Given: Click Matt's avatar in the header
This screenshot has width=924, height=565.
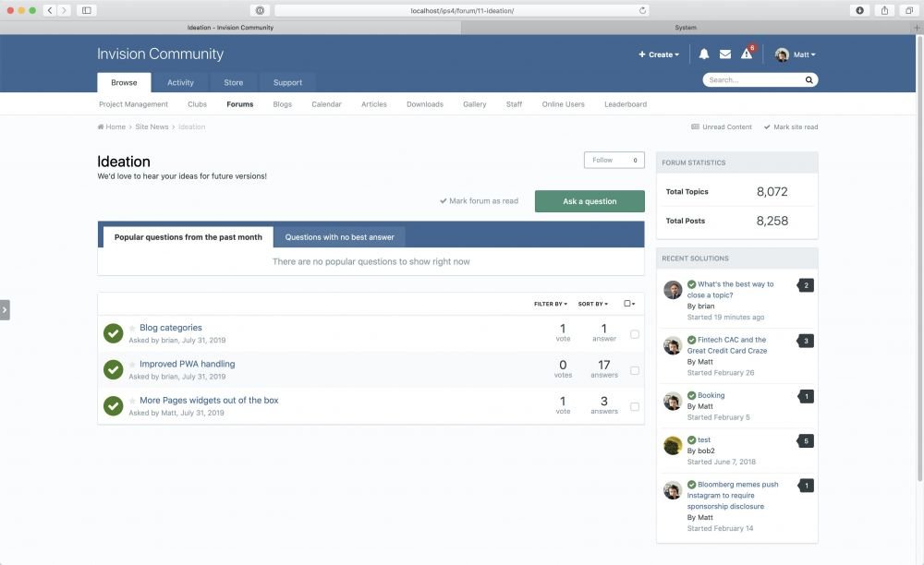Looking at the screenshot, I should point(782,54).
